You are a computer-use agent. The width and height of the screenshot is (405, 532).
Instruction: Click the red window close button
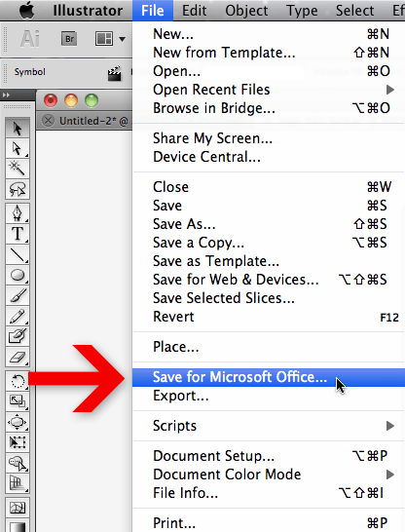pos(51,100)
